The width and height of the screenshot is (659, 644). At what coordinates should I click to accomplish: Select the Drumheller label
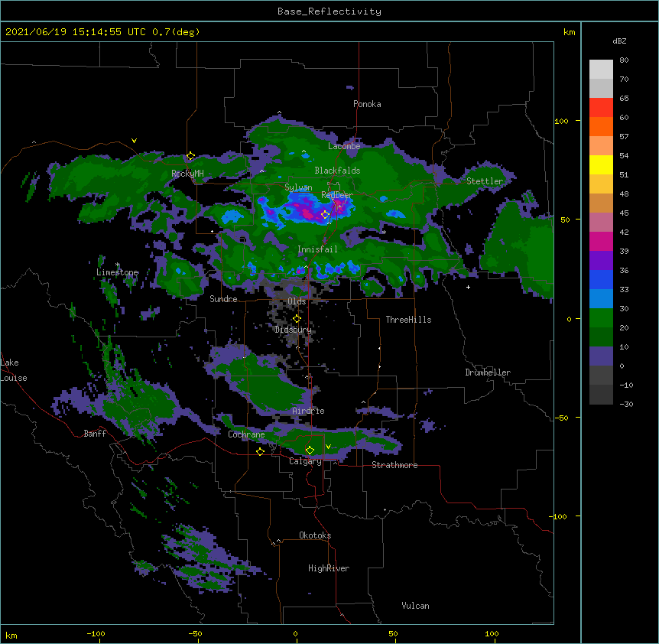pos(488,372)
